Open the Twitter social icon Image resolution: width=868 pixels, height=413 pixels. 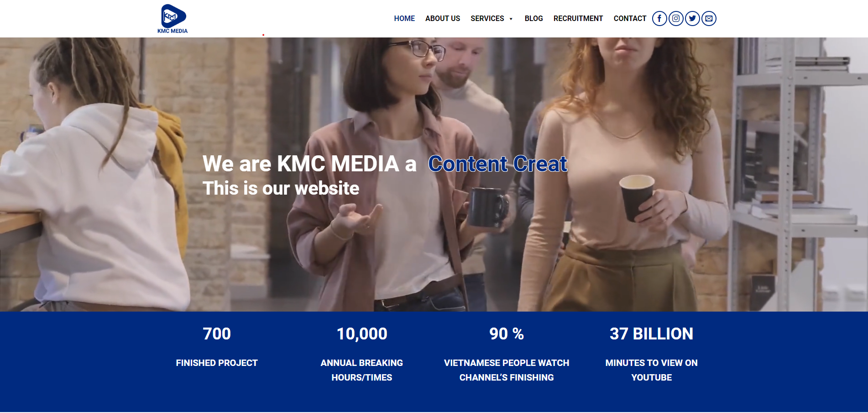(692, 19)
